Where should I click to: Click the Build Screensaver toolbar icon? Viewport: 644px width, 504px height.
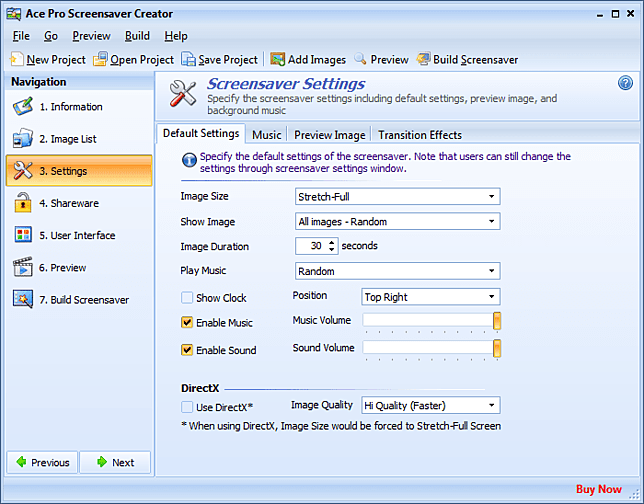424,59
